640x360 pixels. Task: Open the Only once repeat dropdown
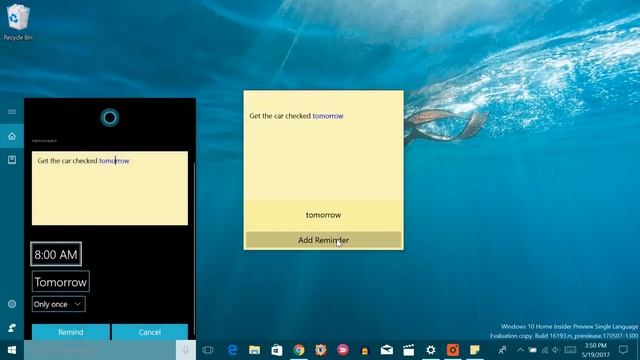point(58,304)
